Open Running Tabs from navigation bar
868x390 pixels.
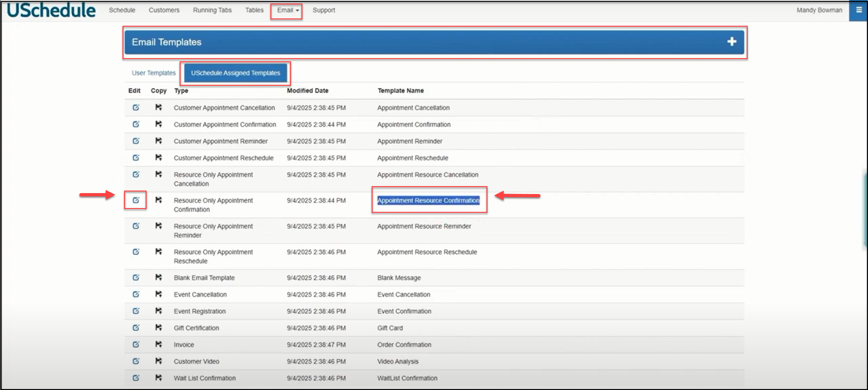pyautogui.click(x=212, y=10)
